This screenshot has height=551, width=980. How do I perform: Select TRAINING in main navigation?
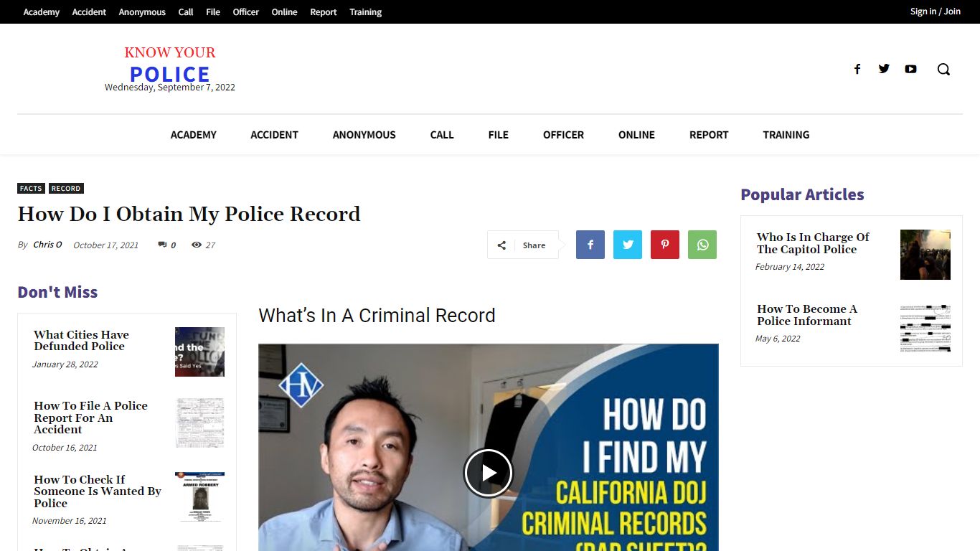point(786,135)
